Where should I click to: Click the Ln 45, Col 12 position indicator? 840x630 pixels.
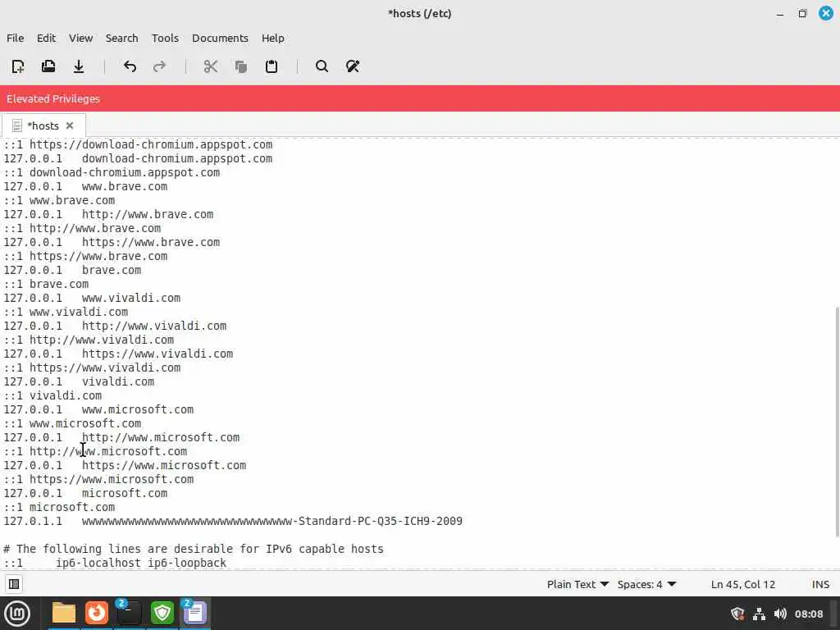tap(743, 584)
